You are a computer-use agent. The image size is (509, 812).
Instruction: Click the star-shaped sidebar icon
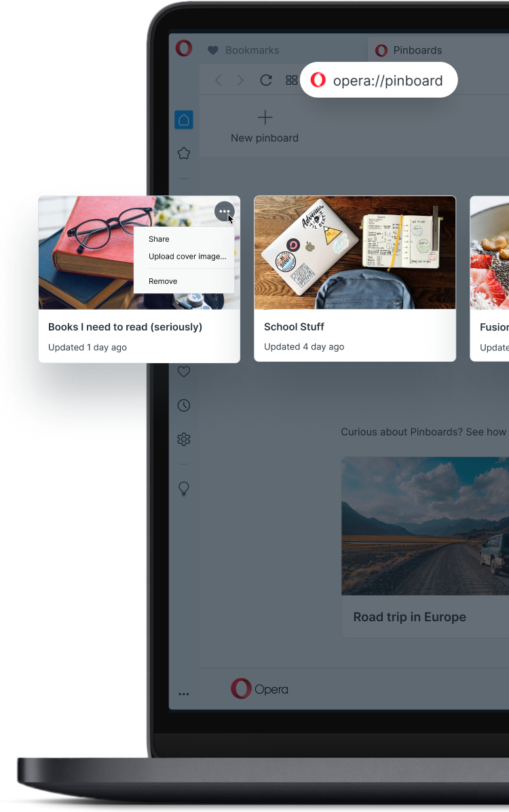184,153
